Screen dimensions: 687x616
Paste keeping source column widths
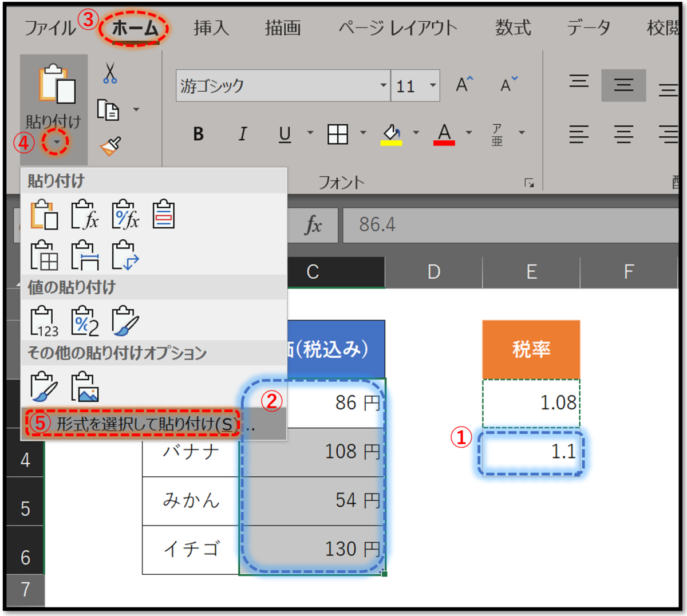[x=84, y=255]
